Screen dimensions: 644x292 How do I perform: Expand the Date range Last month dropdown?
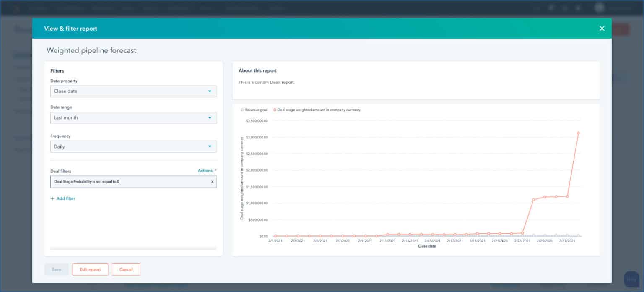pyautogui.click(x=133, y=118)
